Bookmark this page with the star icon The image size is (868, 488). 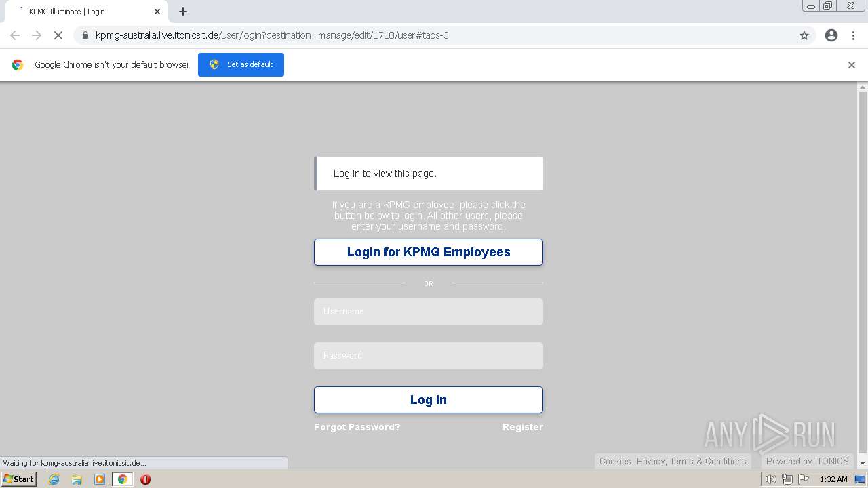tap(804, 35)
